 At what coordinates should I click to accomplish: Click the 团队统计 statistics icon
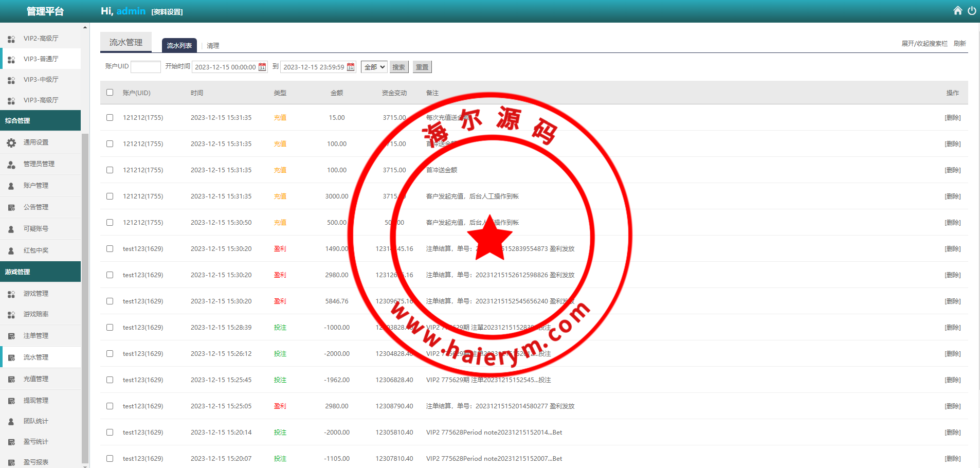point(11,421)
